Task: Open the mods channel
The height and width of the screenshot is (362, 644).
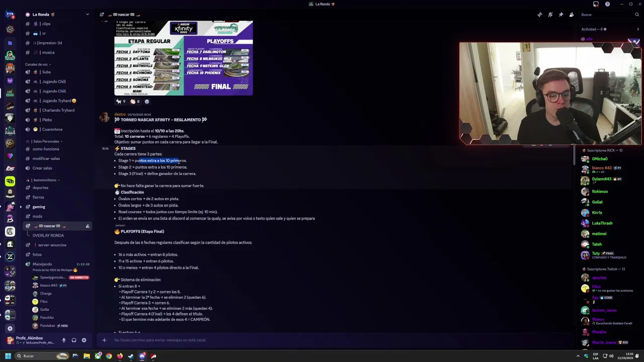Action: (x=58, y=216)
